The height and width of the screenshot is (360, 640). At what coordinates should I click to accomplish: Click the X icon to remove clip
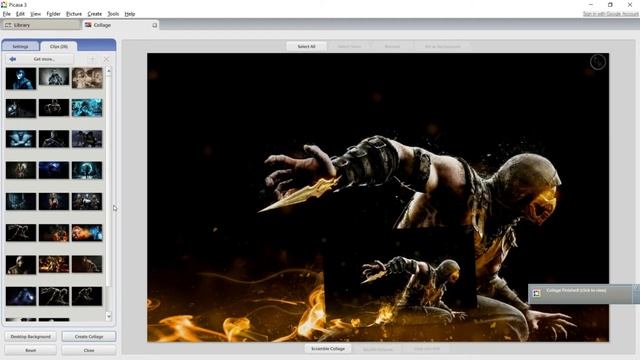pos(107,59)
